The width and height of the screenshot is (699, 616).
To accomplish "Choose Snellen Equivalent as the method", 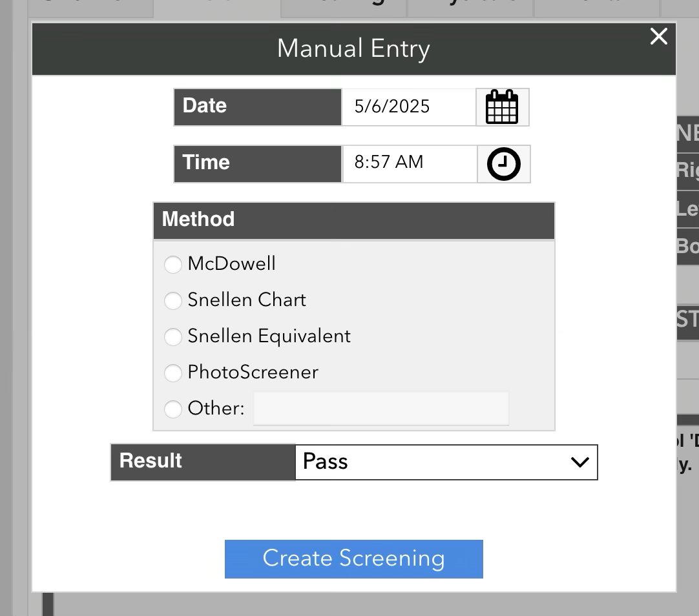I will 172,336.
